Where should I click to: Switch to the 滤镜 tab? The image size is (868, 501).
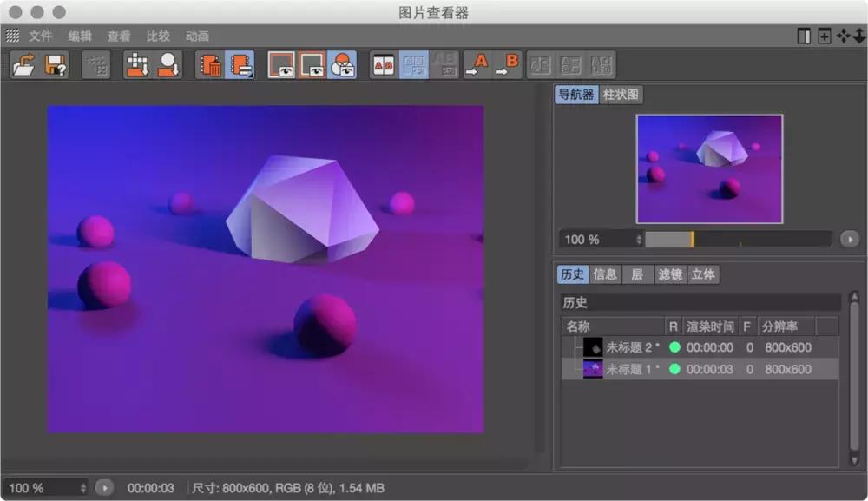(x=670, y=274)
